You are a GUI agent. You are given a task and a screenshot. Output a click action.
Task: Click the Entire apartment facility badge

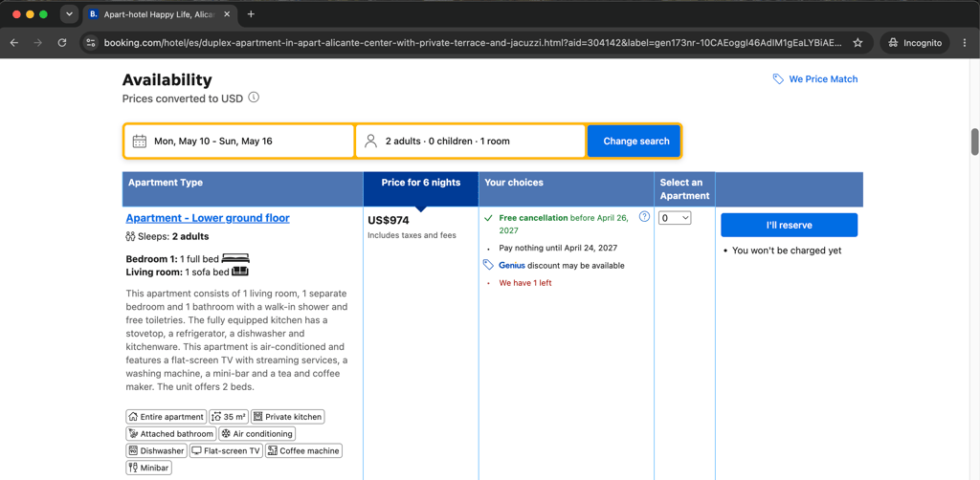(x=166, y=417)
